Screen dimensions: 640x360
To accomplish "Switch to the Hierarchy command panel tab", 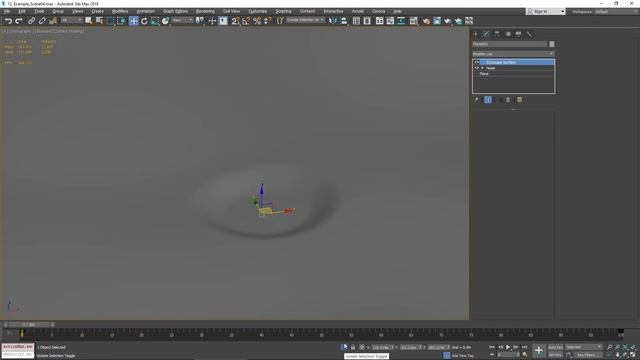I will pos(497,34).
